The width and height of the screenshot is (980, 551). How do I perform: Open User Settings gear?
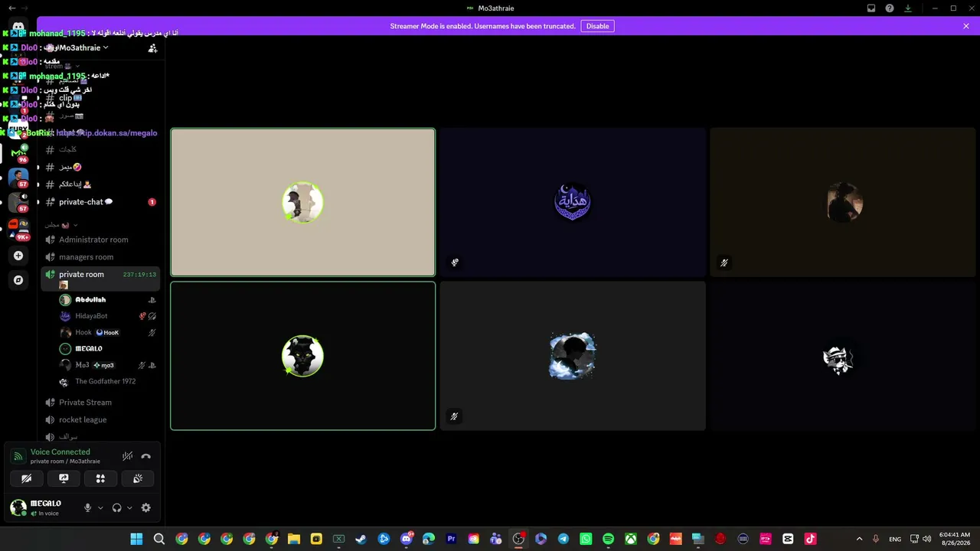[x=145, y=507]
